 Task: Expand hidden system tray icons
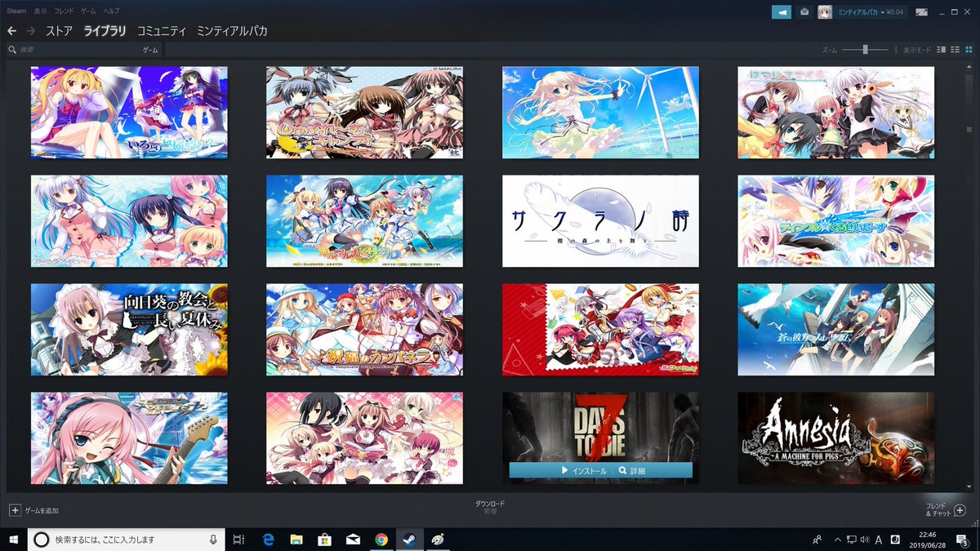point(838,539)
